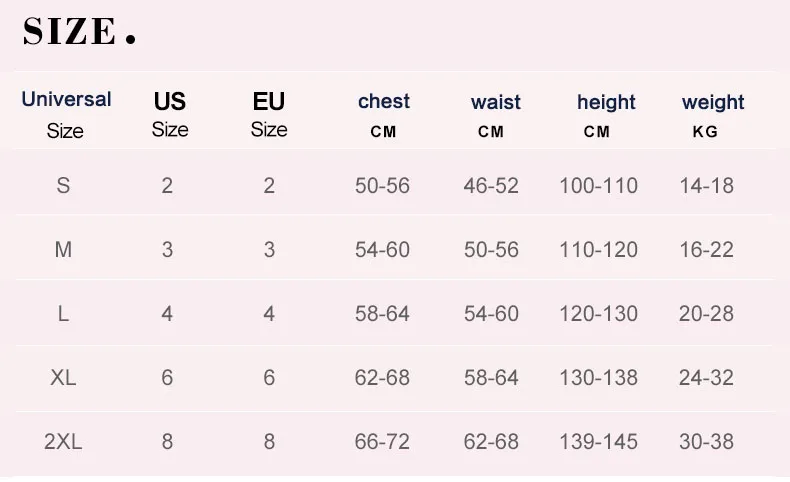This screenshot has width=790, height=482.
Task: Select the M universal size label
Action: point(63,249)
